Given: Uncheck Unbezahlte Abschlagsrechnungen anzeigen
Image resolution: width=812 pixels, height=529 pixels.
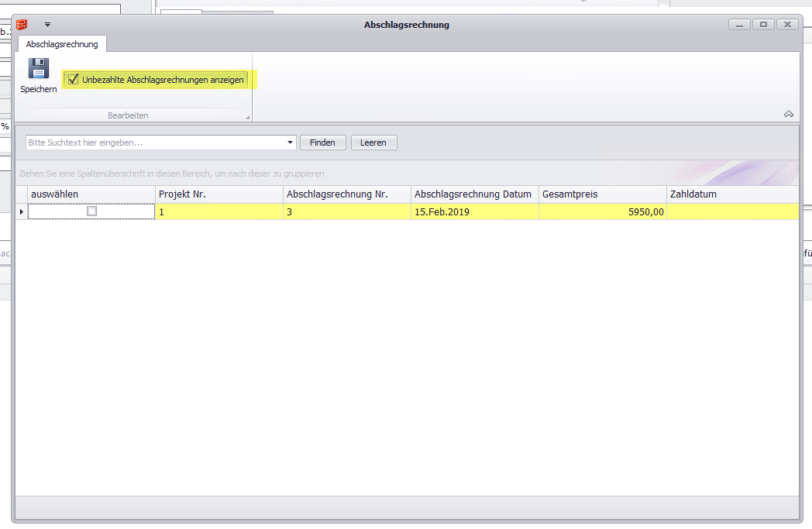Looking at the screenshot, I should 74,79.
